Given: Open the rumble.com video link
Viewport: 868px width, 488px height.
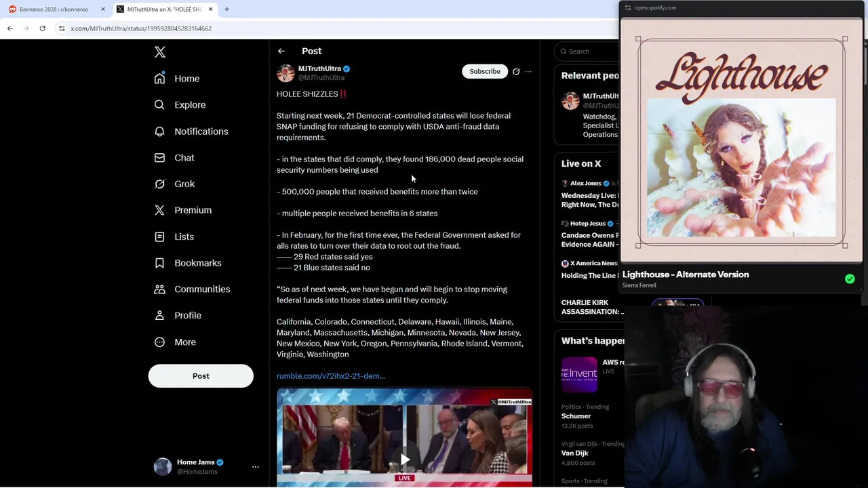Looking at the screenshot, I should pyautogui.click(x=331, y=376).
